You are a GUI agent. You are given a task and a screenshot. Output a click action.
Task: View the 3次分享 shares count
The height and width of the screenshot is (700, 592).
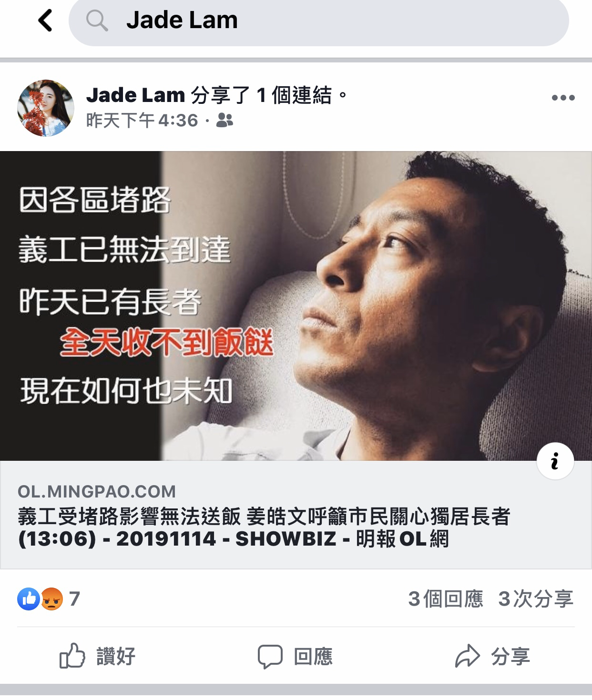[536, 599]
